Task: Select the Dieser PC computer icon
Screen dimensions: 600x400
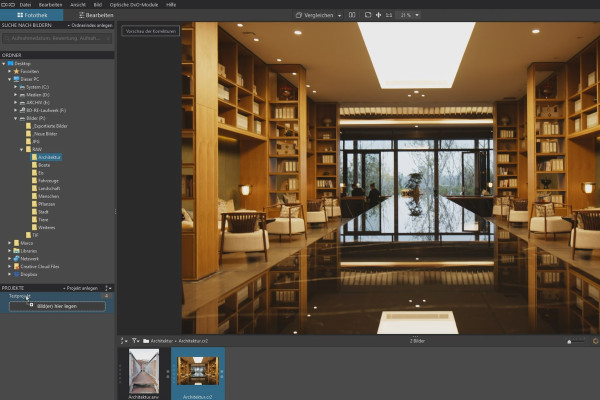Action: click(16, 79)
